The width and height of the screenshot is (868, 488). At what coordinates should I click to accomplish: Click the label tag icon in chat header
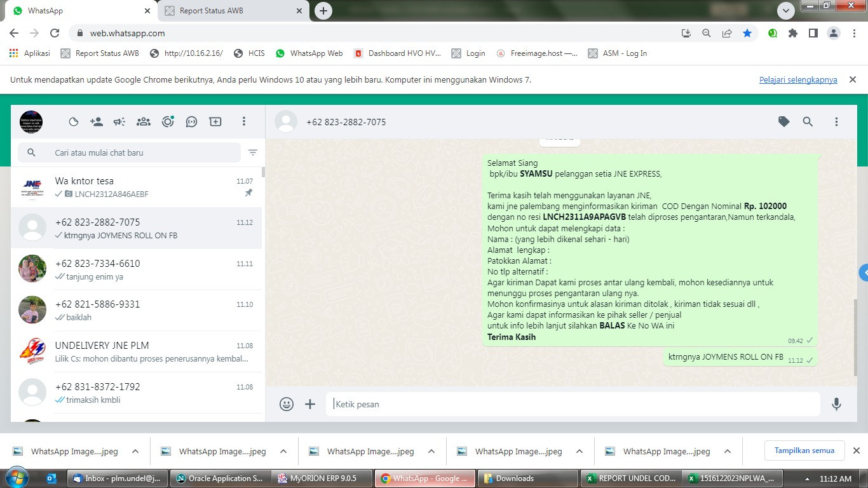pyautogui.click(x=784, y=121)
